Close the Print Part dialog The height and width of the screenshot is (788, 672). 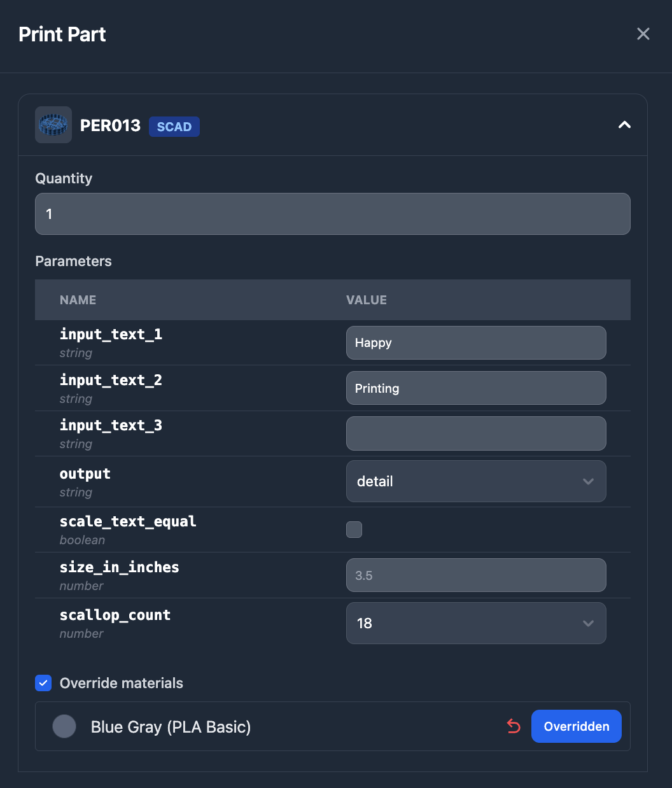[x=643, y=34]
